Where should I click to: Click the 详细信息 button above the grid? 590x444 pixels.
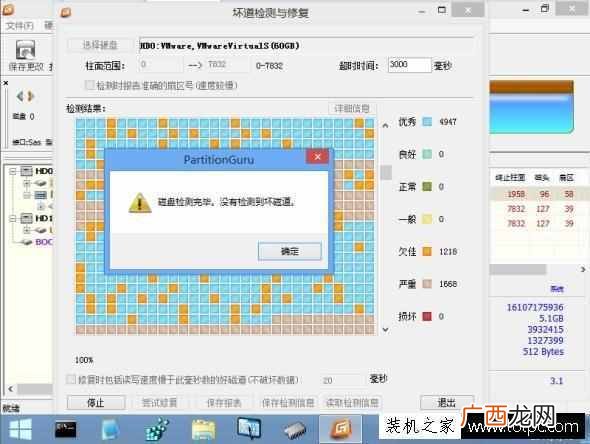352,109
